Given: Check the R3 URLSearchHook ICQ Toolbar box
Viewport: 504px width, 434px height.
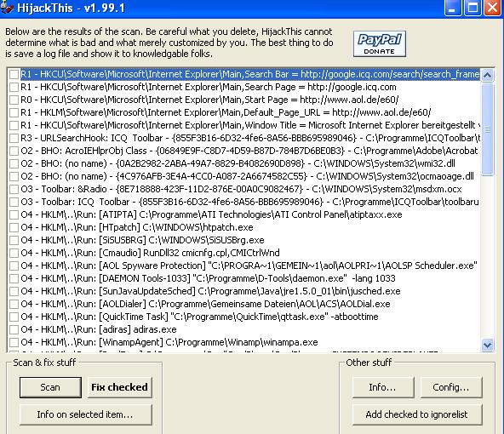Looking at the screenshot, I should (x=14, y=138).
